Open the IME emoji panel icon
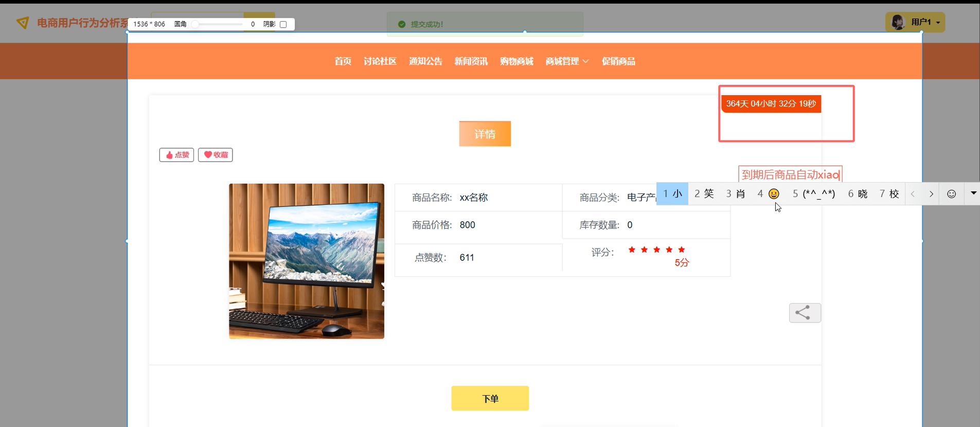The height and width of the screenshot is (427, 980). tap(952, 194)
